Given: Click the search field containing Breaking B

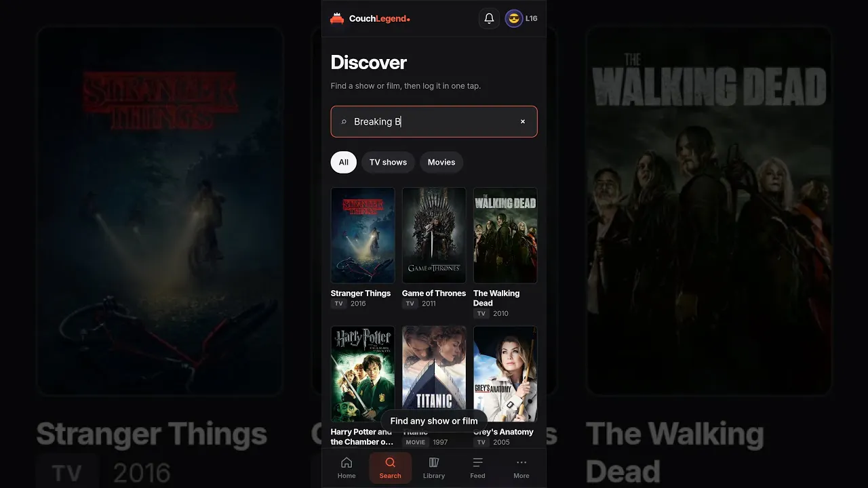Looking at the screenshot, I should click(x=434, y=121).
